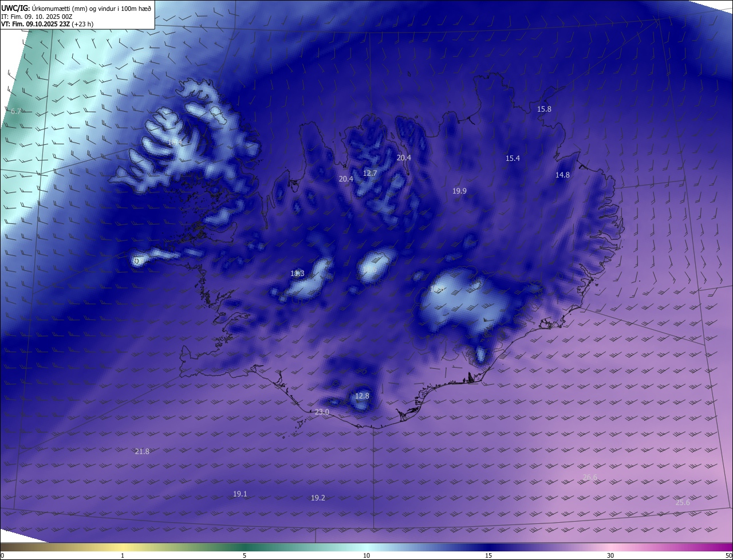The height and width of the screenshot is (560, 733).
Task: Click the colorbar tick label 0
Action: pos(2,555)
